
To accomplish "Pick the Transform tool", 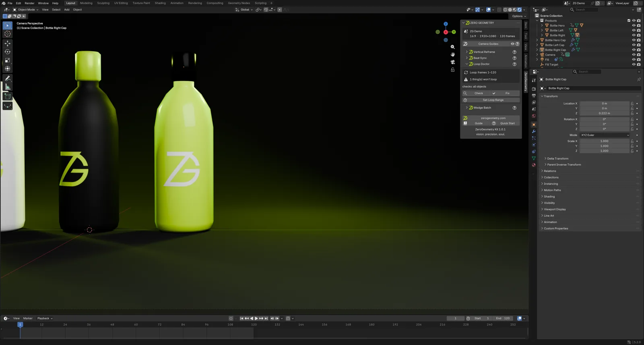I will tap(7, 69).
